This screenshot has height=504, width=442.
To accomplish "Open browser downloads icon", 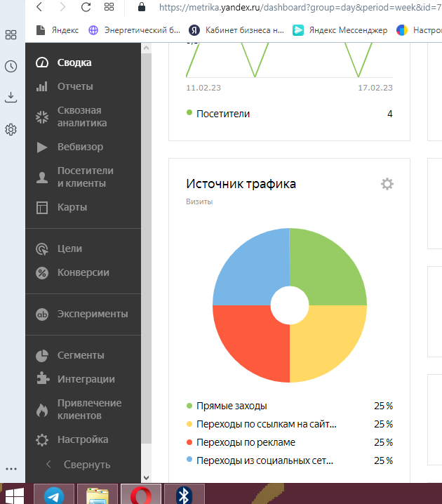I will [11, 98].
